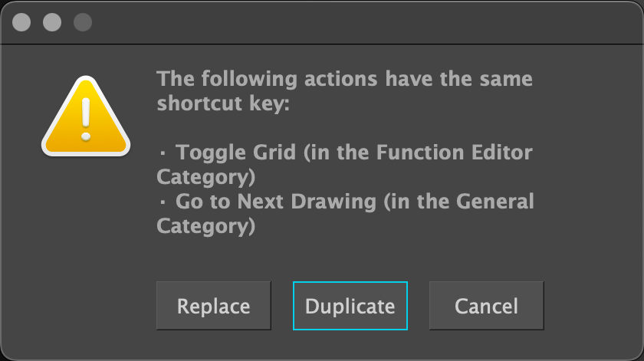Screen dimensions: 644x361
Task: Click 'Category)' text below Toggle Grid line
Action: coord(205,177)
